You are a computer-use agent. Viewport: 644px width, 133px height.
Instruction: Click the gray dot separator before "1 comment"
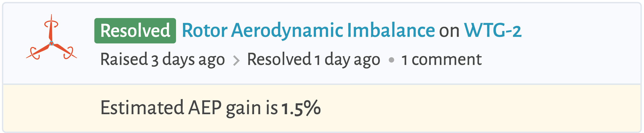coord(391,60)
